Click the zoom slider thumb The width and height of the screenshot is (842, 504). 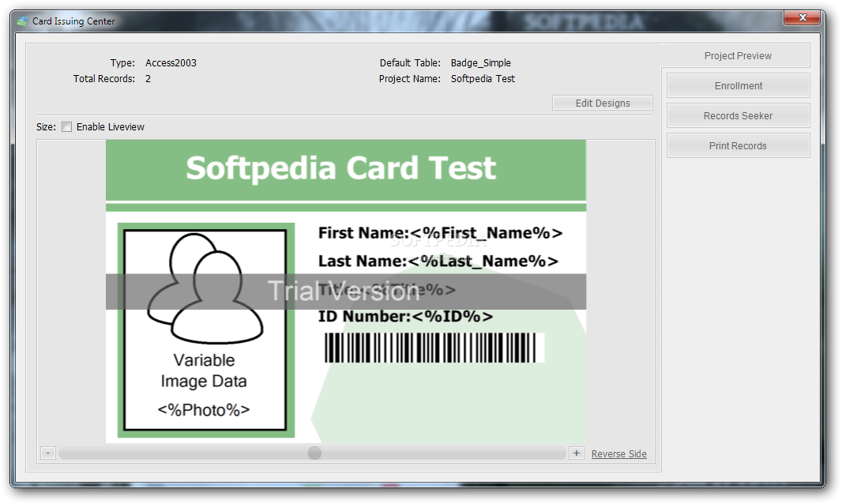click(314, 453)
